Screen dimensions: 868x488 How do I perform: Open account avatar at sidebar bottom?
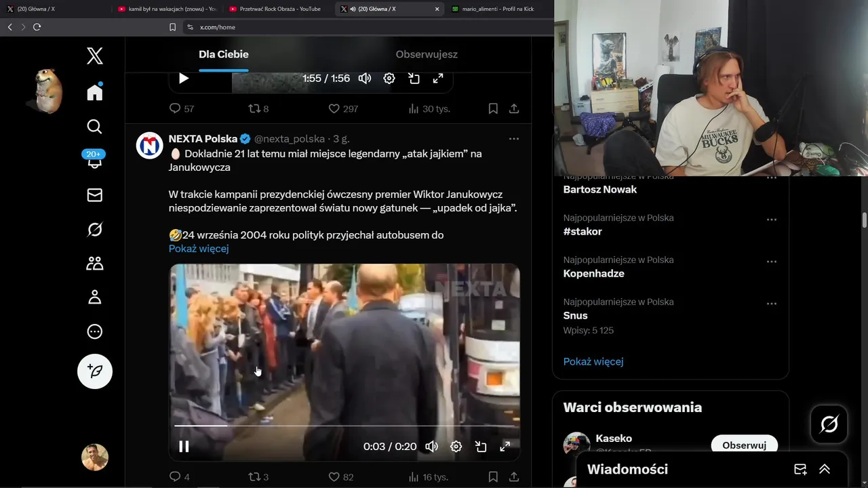[x=95, y=457]
